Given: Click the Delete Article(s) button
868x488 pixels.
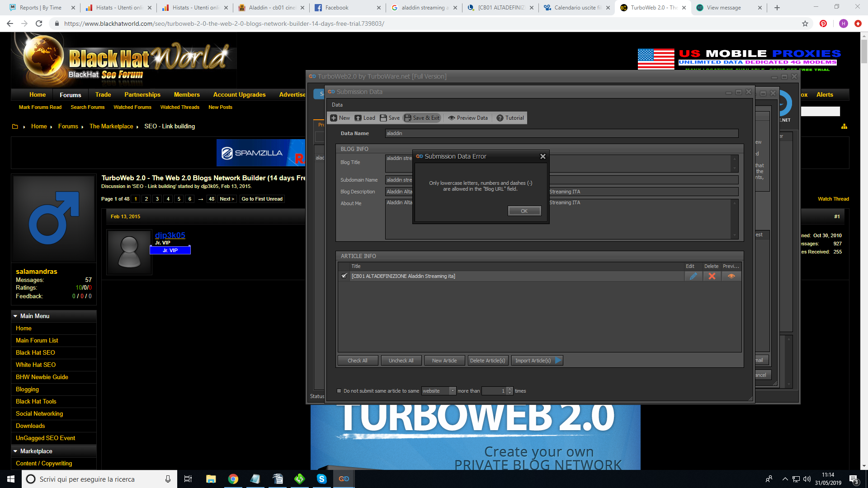Looking at the screenshot, I should click(x=488, y=361).
